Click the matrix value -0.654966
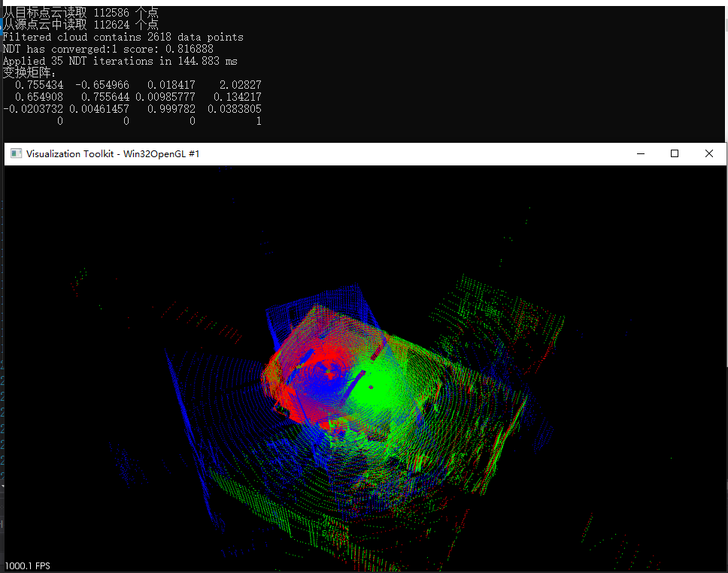The image size is (728, 573). click(x=102, y=85)
